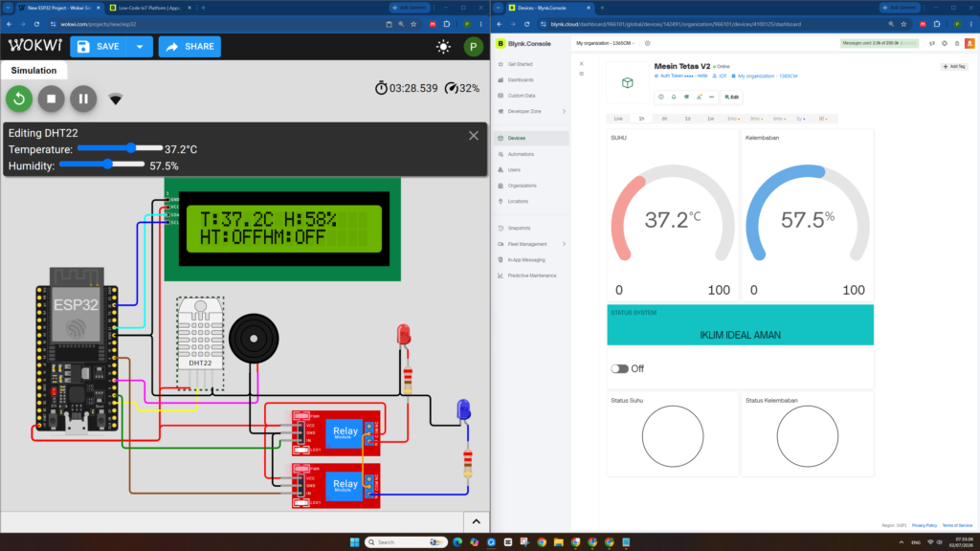Viewport: 980px width, 551px height.
Task: Select the DHT22 sensor component
Action: tap(200, 343)
